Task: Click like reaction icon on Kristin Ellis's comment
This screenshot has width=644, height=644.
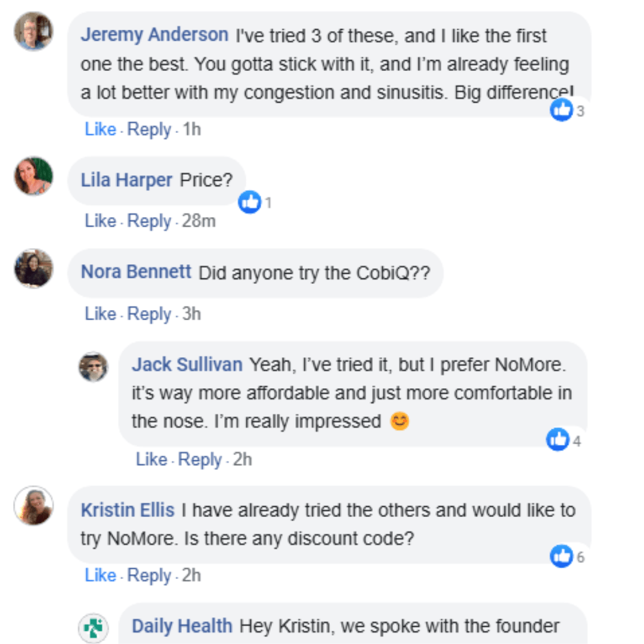Action: tap(561, 556)
